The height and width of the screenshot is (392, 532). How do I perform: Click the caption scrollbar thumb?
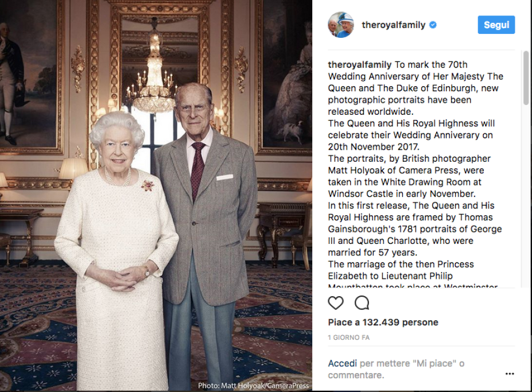click(526, 77)
